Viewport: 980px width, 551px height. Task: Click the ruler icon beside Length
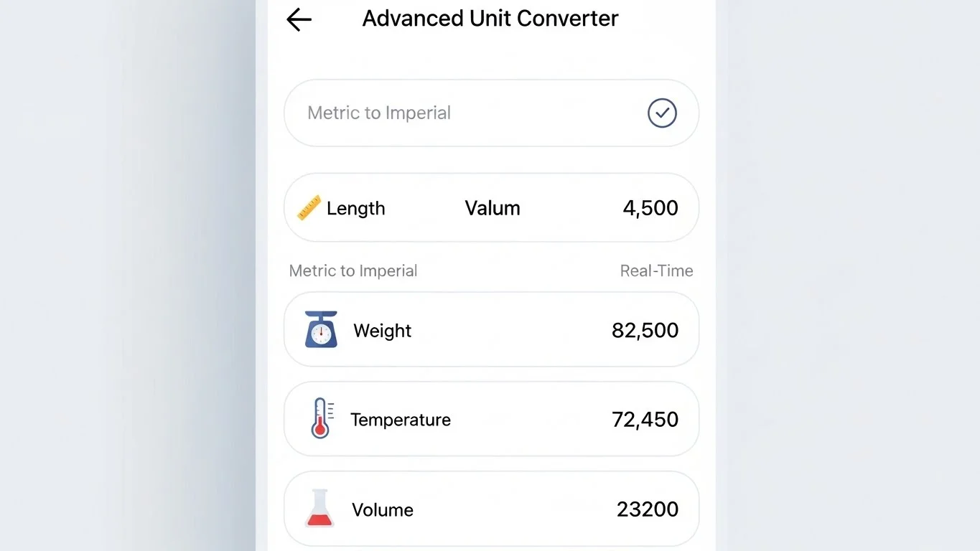(x=309, y=208)
